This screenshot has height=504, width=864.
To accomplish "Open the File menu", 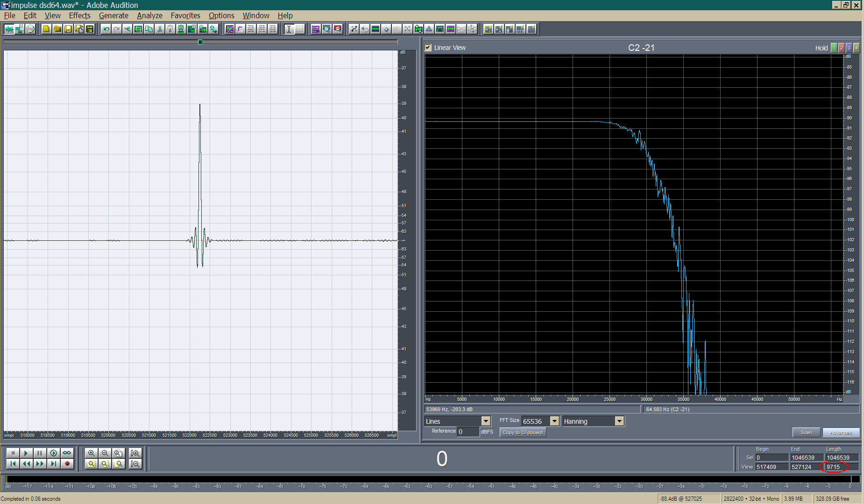I will tap(10, 15).
